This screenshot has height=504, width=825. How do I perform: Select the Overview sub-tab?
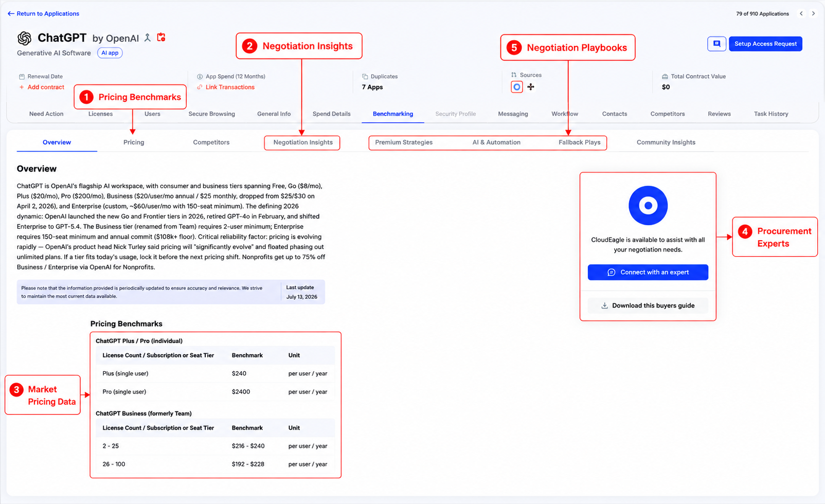[57, 142]
